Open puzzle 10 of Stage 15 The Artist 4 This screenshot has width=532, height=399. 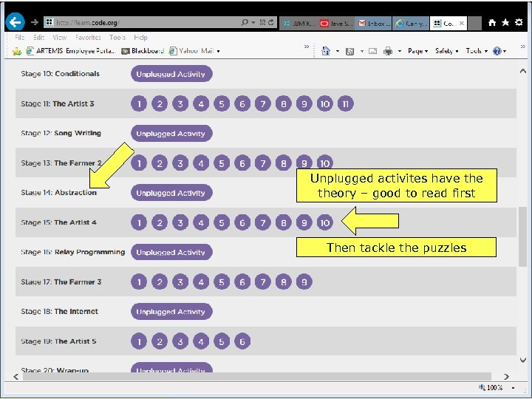[x=324, y=222]
